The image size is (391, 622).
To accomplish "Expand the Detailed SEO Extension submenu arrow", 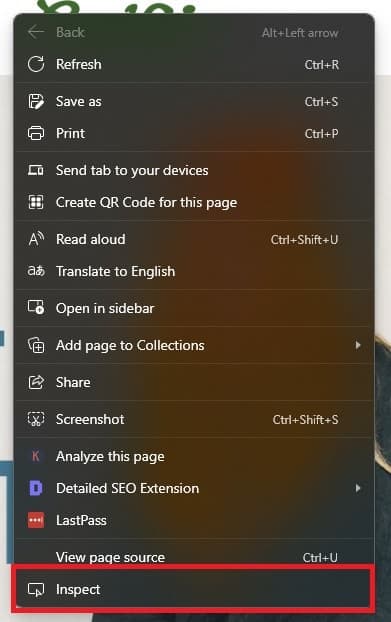I will coord(358,488).
